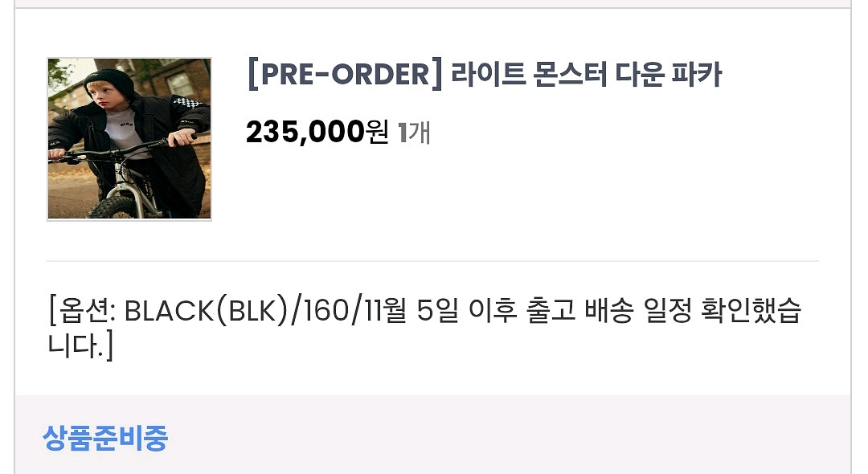Click the [PRE-ORDER] tag in the title
Image resolution: width=868 pixels, height=474 pixels.
(x=344, y=74)
